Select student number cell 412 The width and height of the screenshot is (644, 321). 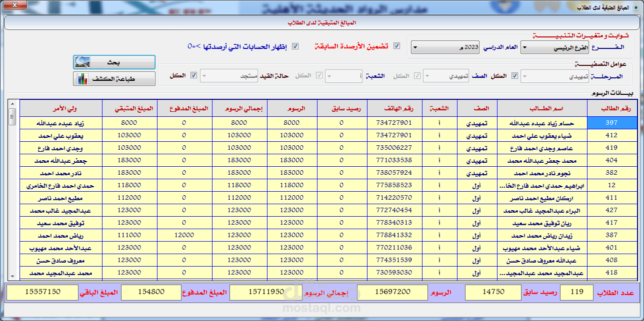[612, 135]
